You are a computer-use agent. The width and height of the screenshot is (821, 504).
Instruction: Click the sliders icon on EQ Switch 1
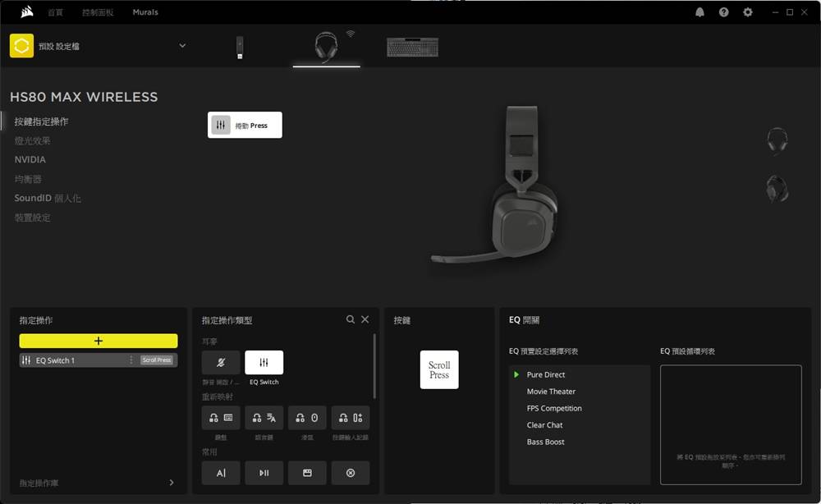pos(26,360)
